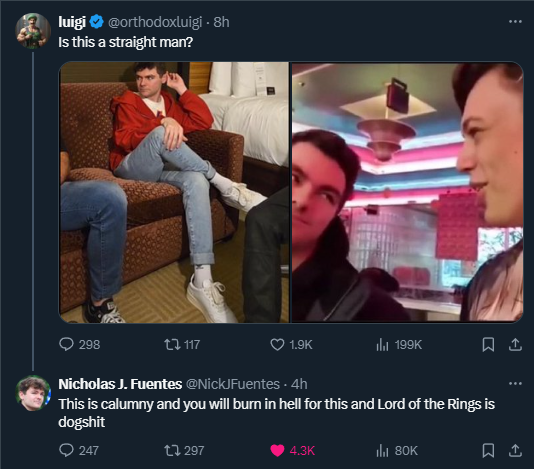534x469 pixels.
Task: Share luigi's tweet via share icon
Action: coord(515,344)
